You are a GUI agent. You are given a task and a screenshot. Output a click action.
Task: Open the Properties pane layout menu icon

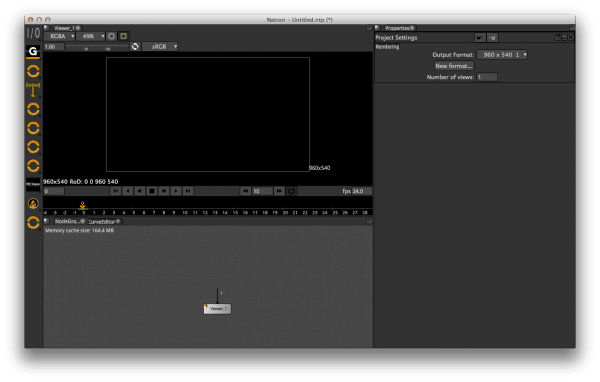click(377, 28)
